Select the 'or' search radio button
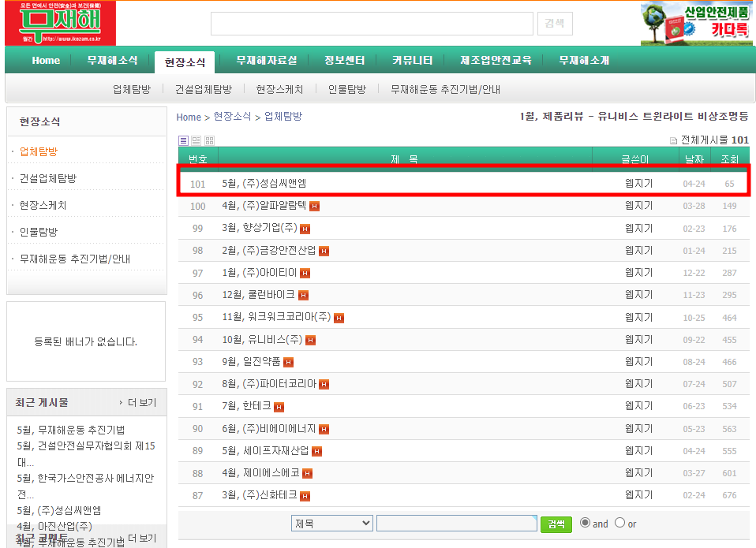756x548 pixels. (620, 523)
